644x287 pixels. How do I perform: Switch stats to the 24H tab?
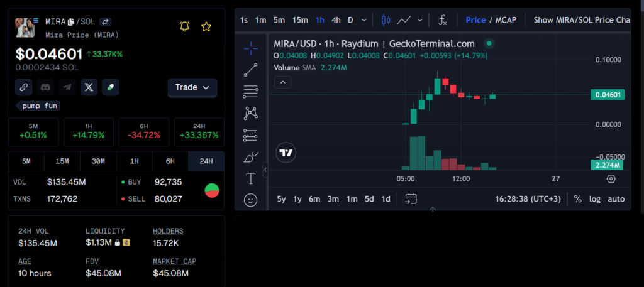pyautogui.click(x=206, y=161)
